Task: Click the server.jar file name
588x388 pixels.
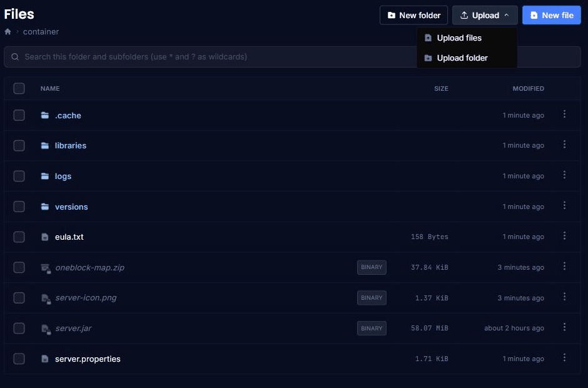Action: coord(73,329)
